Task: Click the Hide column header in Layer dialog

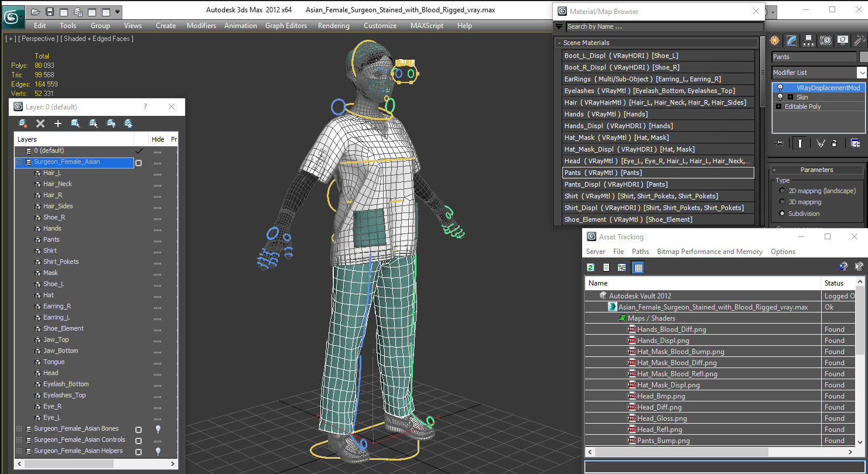Action: 158,139
